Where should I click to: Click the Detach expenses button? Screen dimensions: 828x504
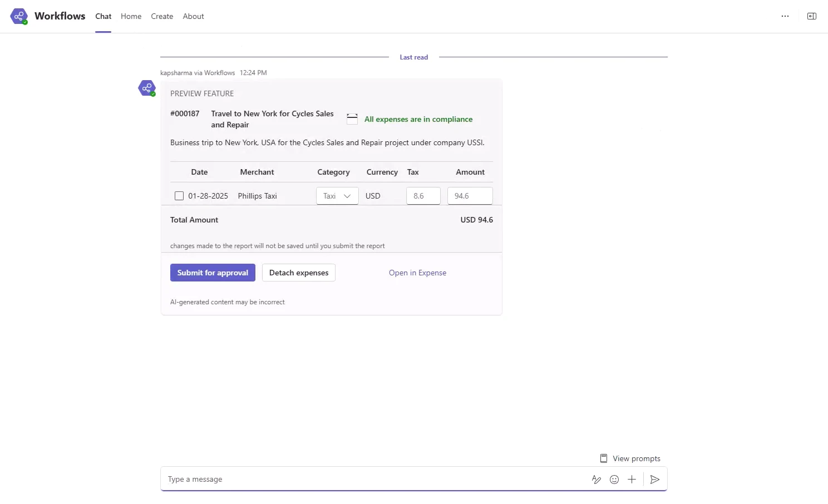pyautogui.click(x=299, y=273)
